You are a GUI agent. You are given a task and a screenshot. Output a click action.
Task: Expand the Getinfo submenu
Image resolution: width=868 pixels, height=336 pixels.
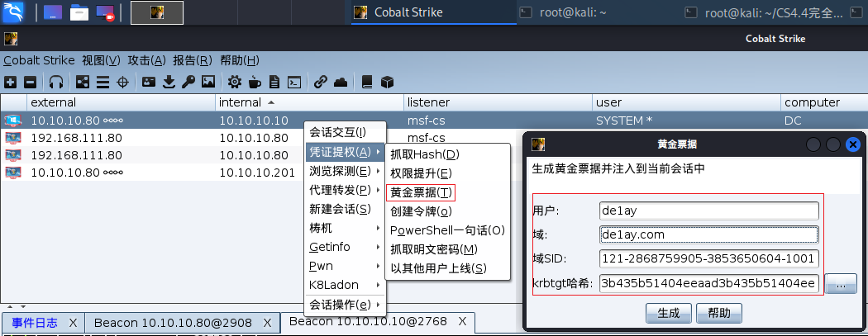345,247
